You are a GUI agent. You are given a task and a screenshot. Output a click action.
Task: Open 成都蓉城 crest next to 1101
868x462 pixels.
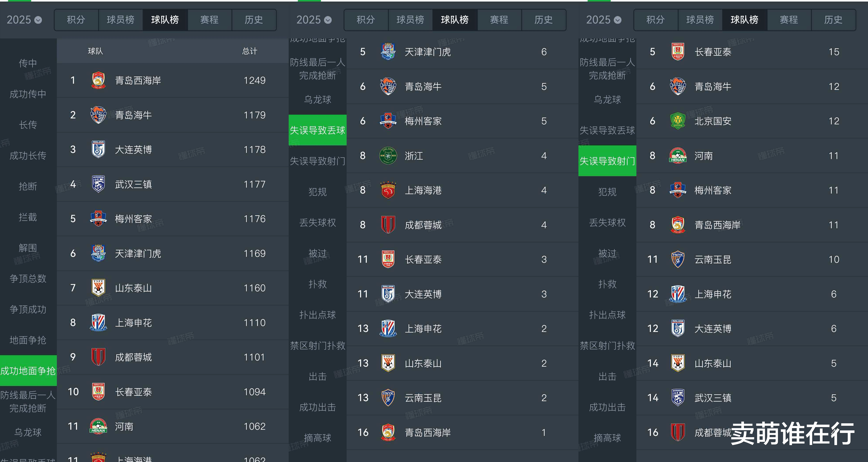coord(98,357)
